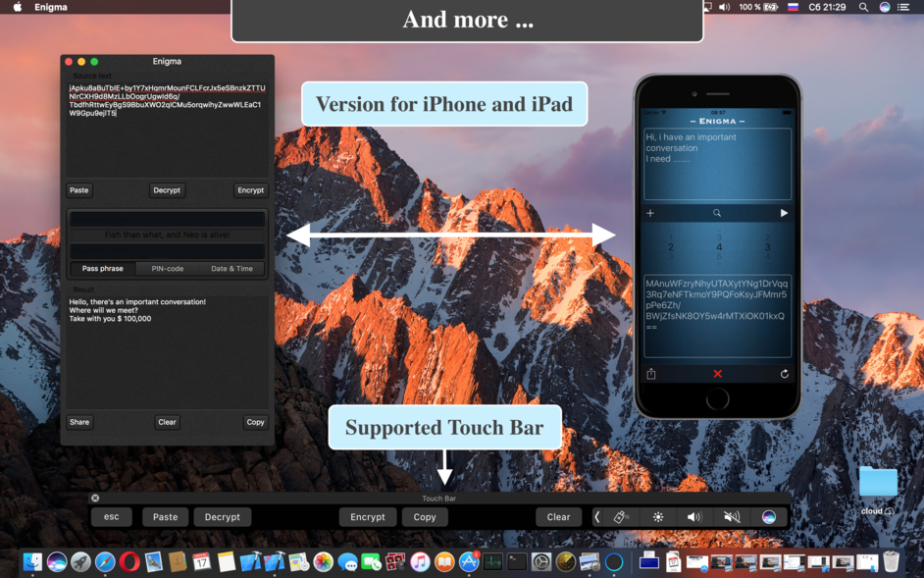Open System Preferences from the Dock
The height and width of the screenshot is (578, 924).
541,562
